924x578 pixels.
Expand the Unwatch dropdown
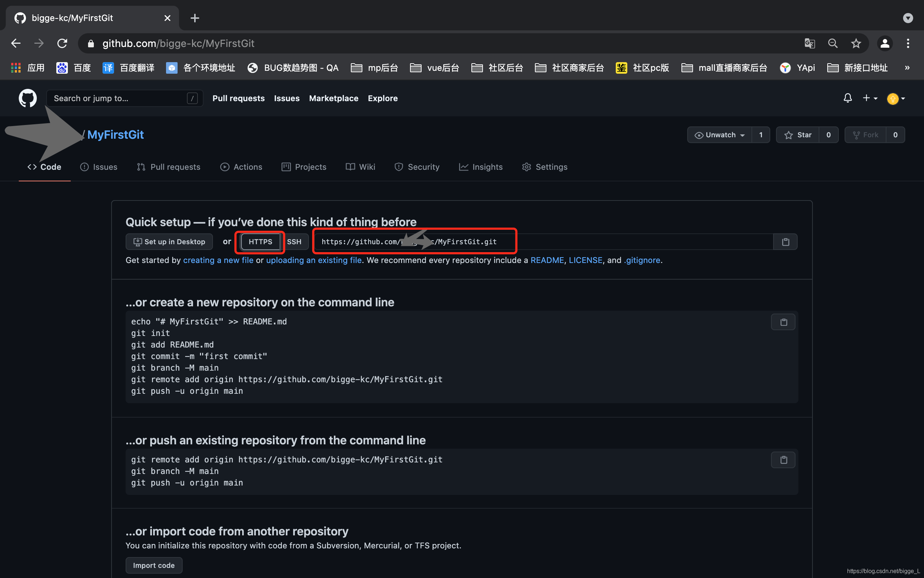pos(719,135)
